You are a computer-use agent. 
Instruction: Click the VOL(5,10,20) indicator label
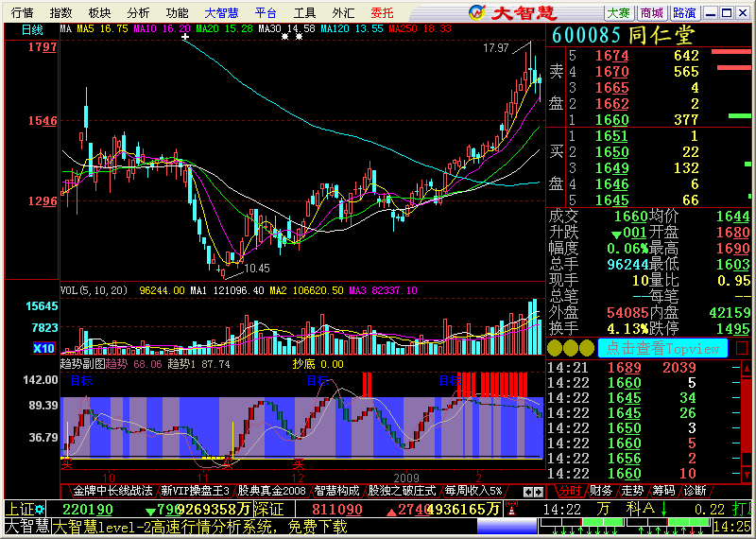94,290
